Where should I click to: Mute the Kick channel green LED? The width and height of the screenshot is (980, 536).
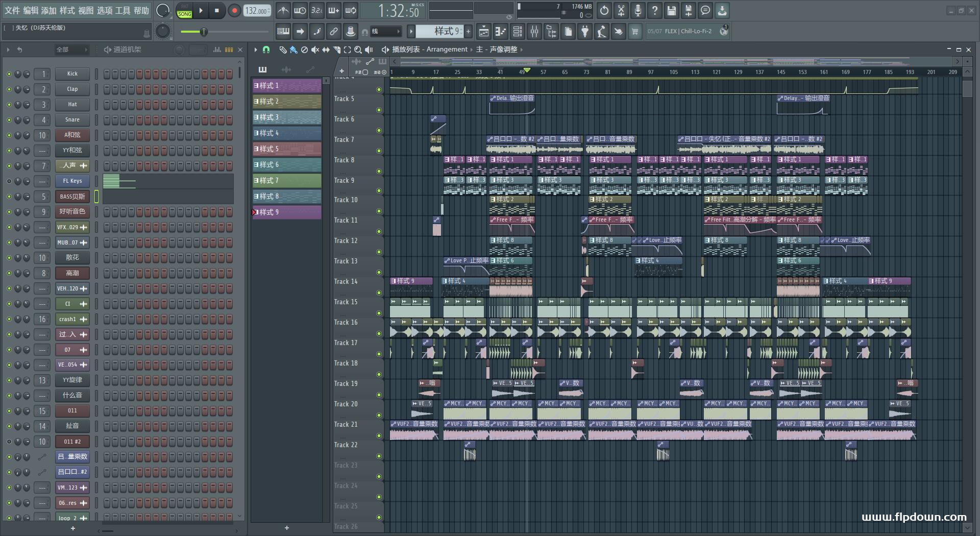pos(9,74)
